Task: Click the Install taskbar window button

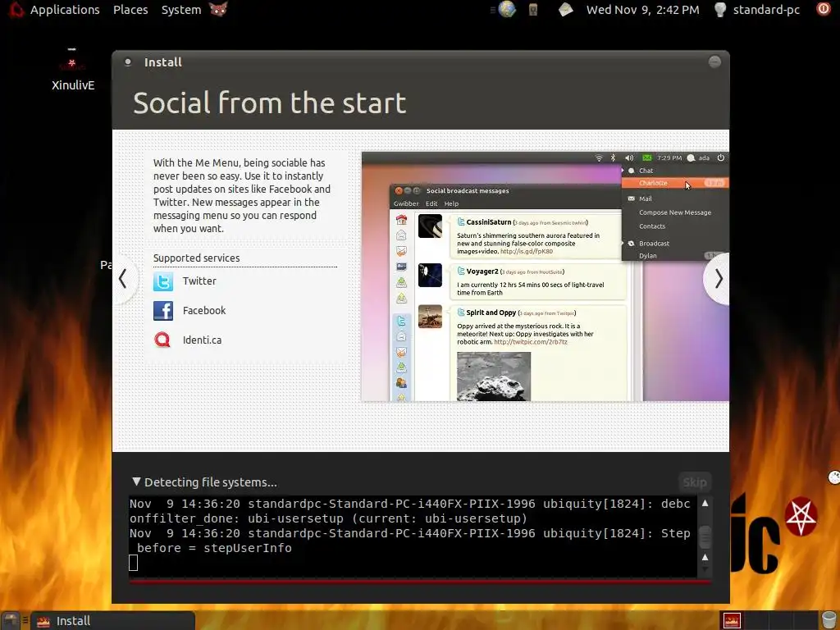Action: point(112,621)
